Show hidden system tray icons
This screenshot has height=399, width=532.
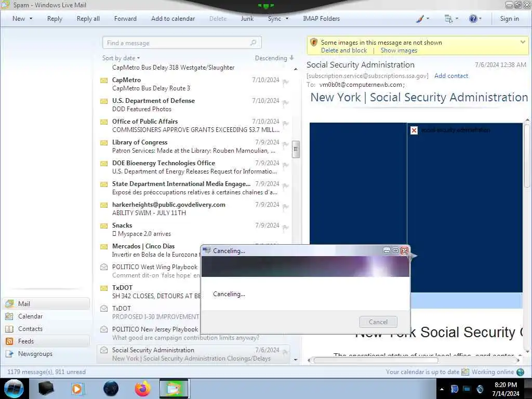point(442,389)
